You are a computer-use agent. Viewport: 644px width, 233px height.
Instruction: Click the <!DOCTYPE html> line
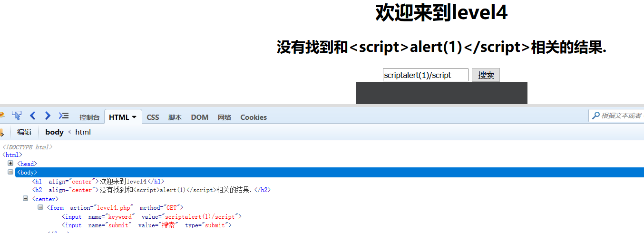click(27, 147)
